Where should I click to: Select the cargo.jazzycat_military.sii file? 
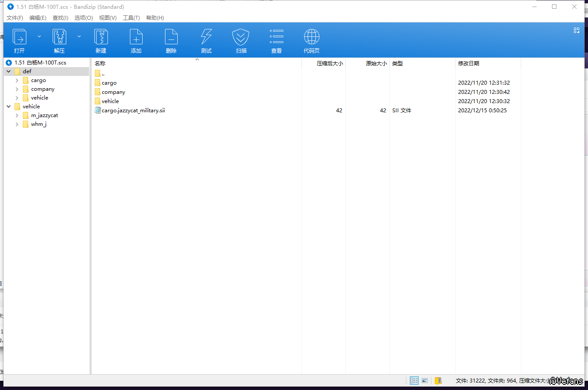pos(133,111)
